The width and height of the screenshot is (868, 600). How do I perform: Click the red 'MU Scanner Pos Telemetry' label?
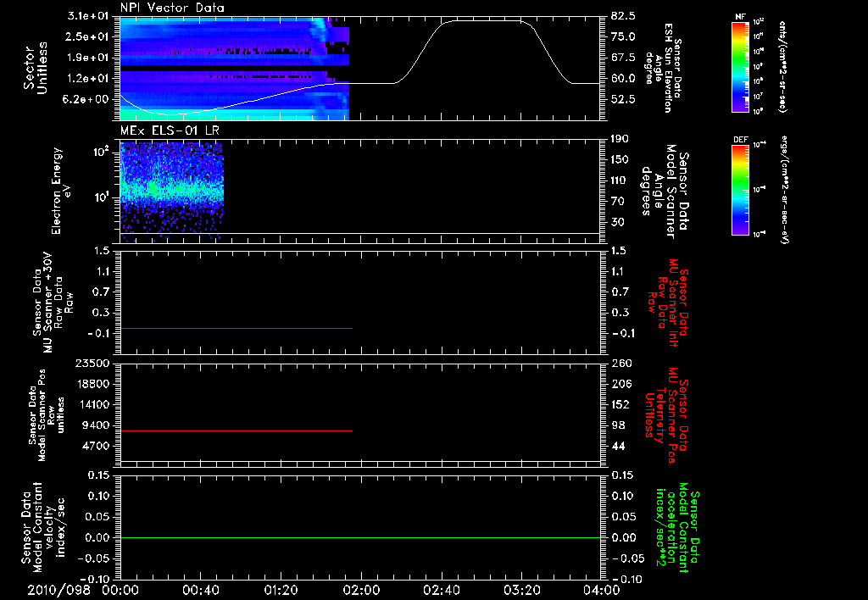(x=666, y=415)
